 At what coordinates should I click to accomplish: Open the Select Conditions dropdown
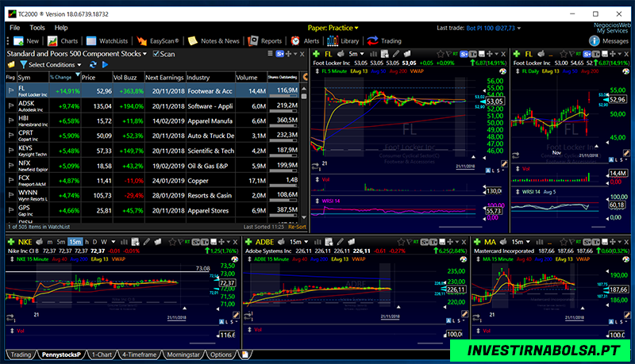pos(55,65)
